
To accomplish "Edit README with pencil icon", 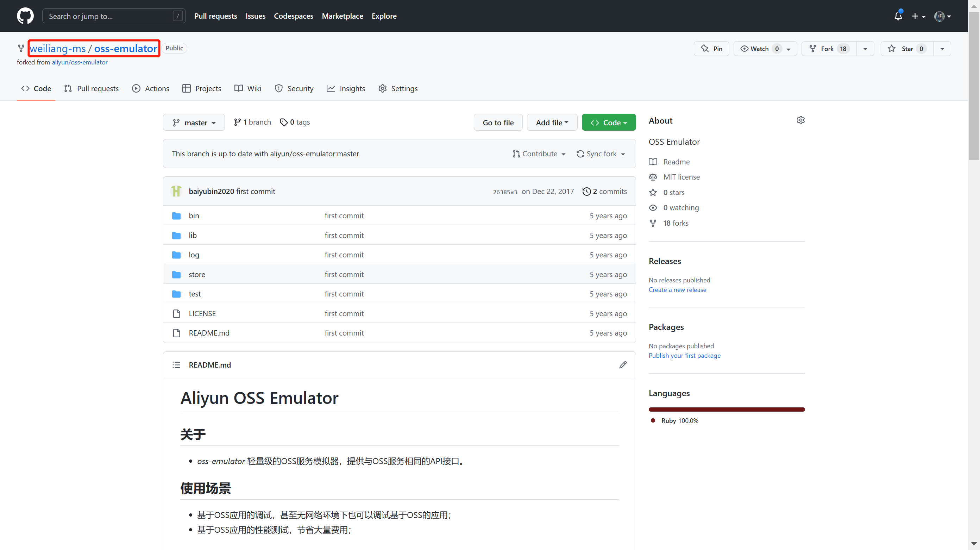I will (x=623, y=365).
